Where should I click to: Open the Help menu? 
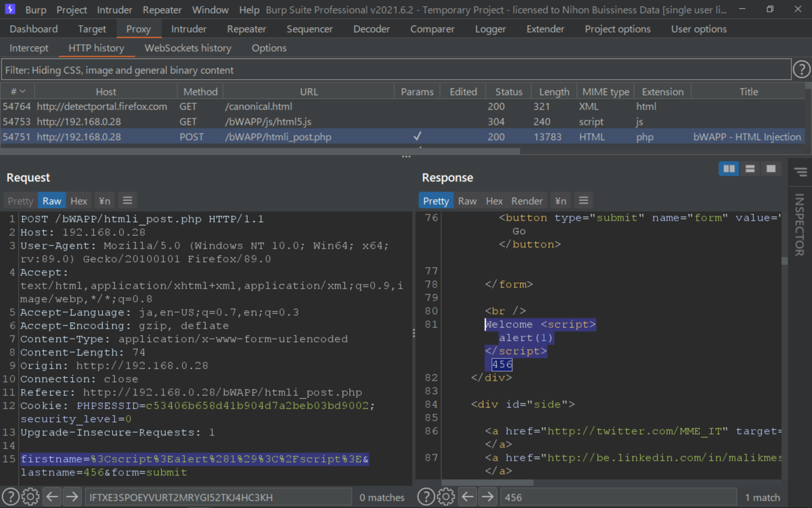249,10
